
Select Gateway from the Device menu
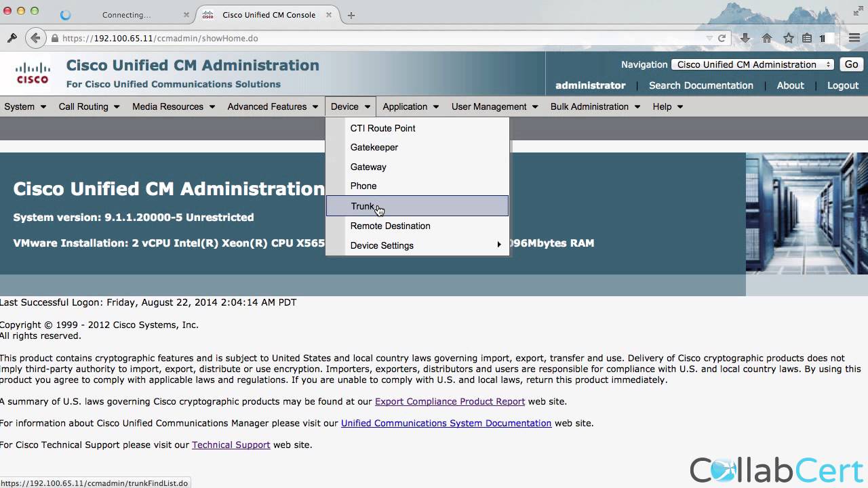(x=417, y=167)
